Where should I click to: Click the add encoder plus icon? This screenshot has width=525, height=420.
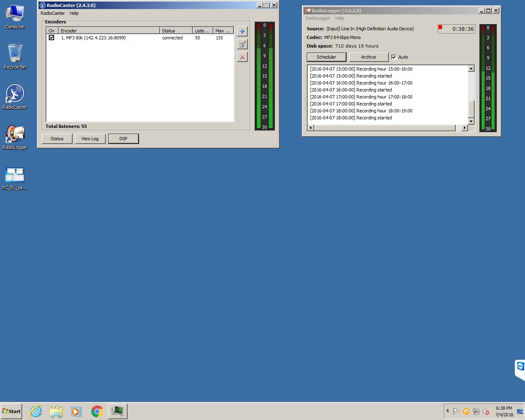pyautogui.click(x=242, y=32)
